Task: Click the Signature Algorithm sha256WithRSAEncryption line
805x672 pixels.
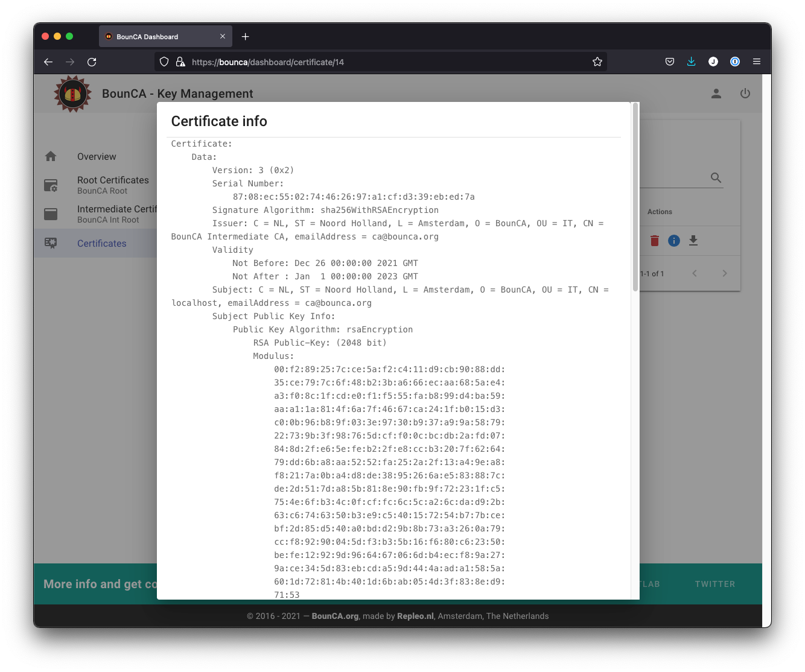Action: point(325,210)
